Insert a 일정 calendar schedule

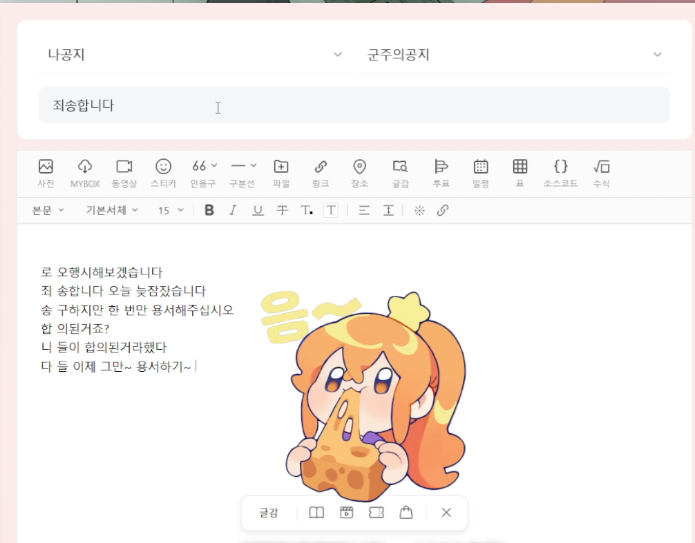click(x=480, y=172)
